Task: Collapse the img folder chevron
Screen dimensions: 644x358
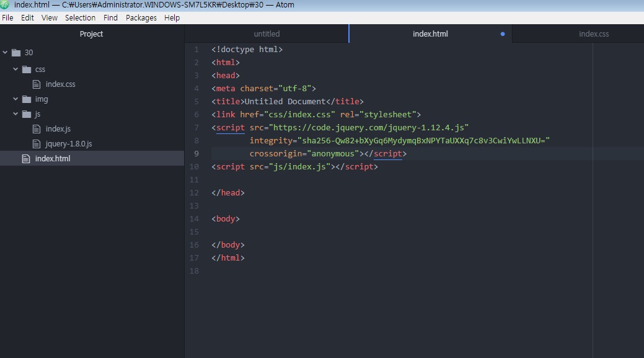Action: pos(15,99)
